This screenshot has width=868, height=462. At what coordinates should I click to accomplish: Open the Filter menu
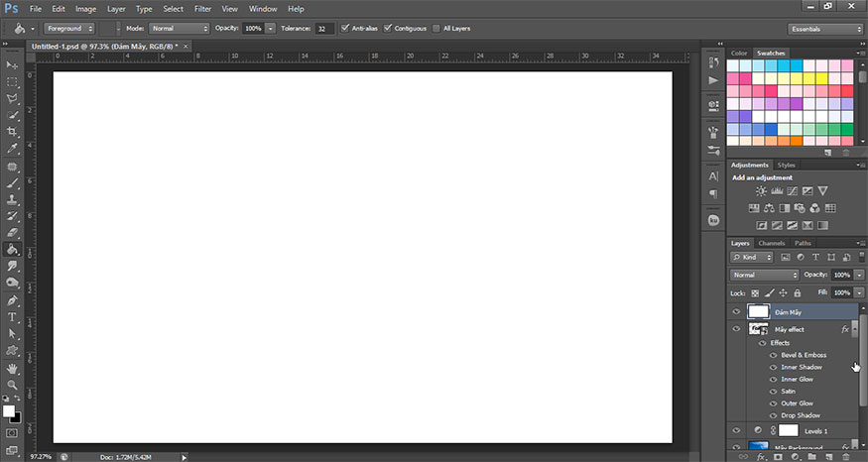[202, 9]
